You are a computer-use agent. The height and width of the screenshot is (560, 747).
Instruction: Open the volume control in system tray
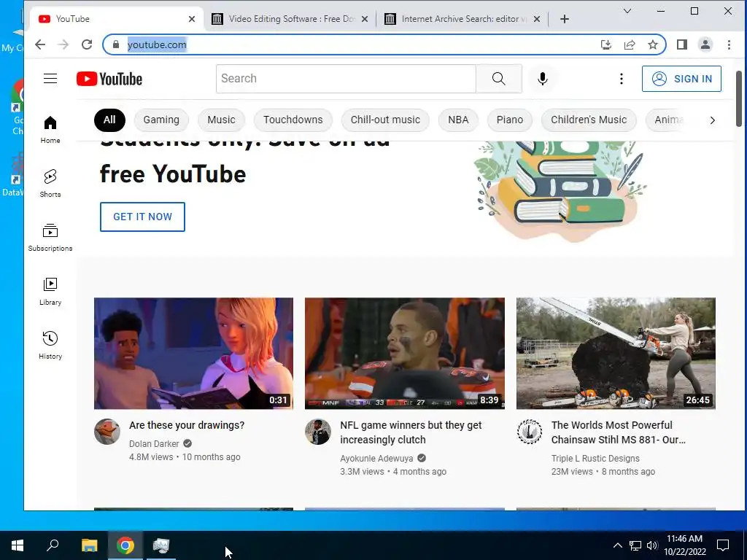tap(652, 545)
